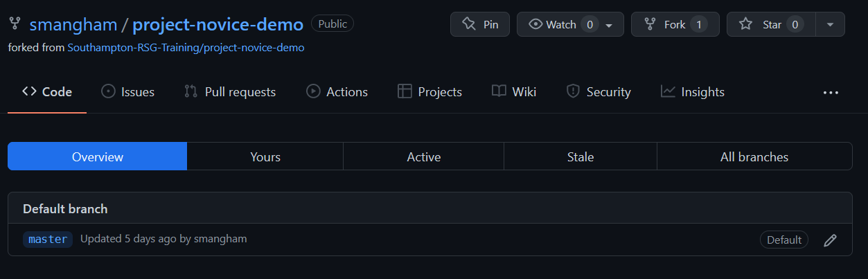Open the Wiki tab
This screenshot has width=868, height=279.
pos(514,92)
